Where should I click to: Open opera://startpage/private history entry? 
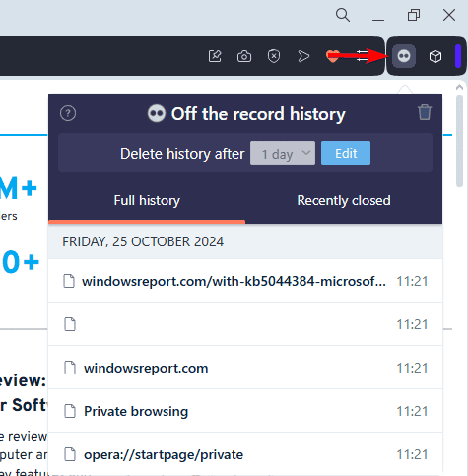(x=245, y=454)
